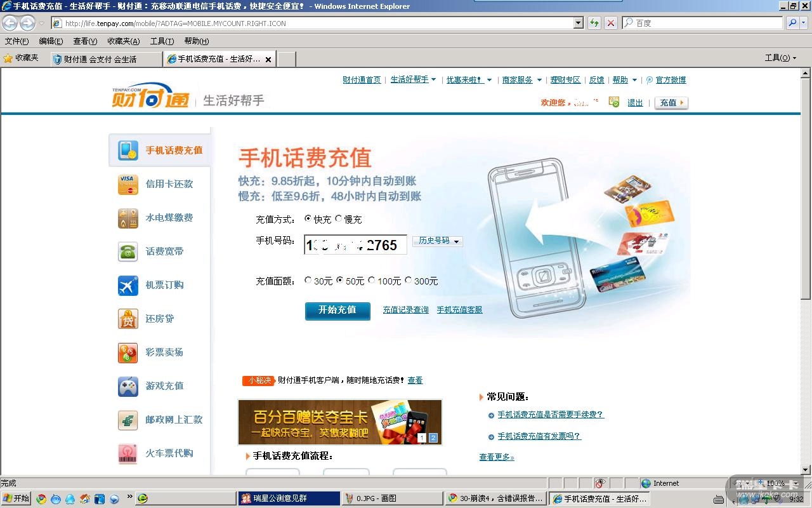Select the 快充 fast recharge option
This screenshot has height=508, width=812.
(308, 218)
